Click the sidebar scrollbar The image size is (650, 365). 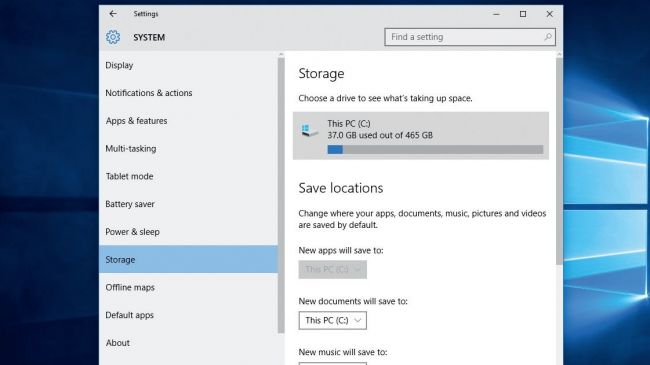point(281,195)
